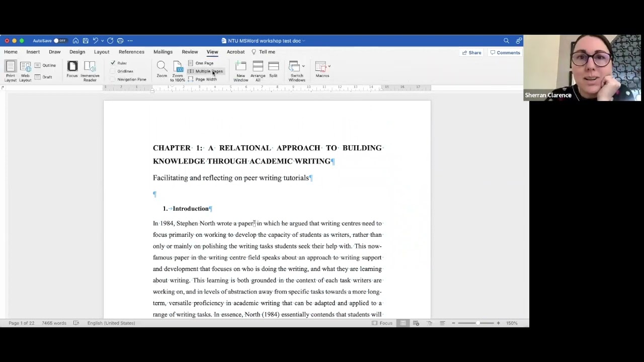Open the Mailings tab
This screenshot has width=644, height=362.
(163, 52)
